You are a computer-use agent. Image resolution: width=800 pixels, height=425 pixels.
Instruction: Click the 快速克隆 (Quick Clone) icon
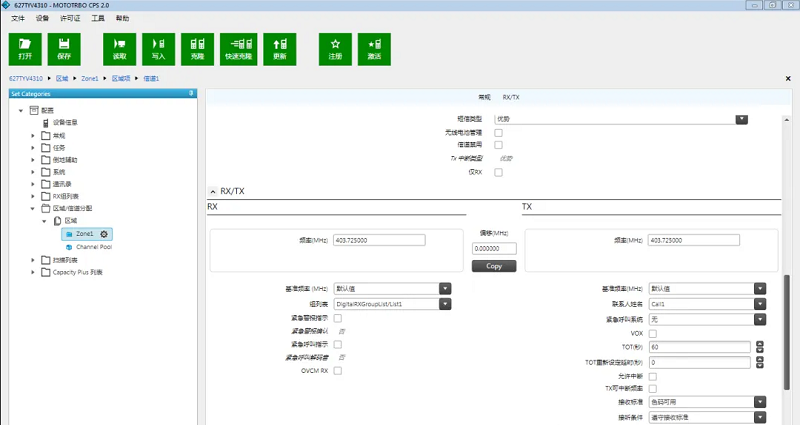[238, 49]
